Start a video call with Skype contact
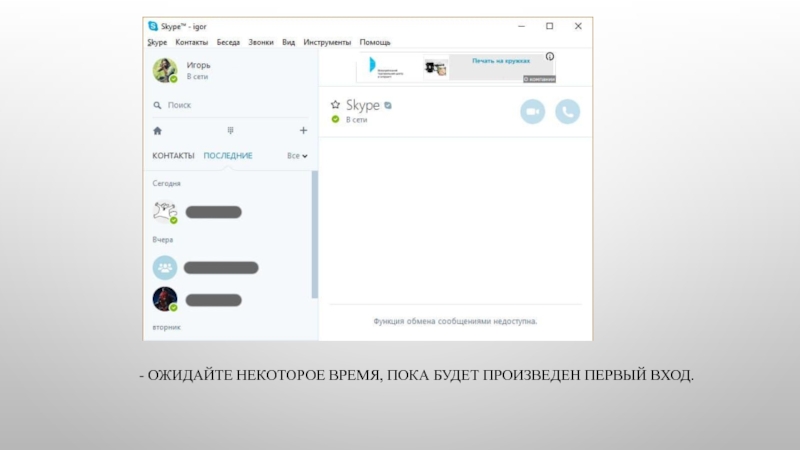Screen dimensions: 800x450 (533, 111)
